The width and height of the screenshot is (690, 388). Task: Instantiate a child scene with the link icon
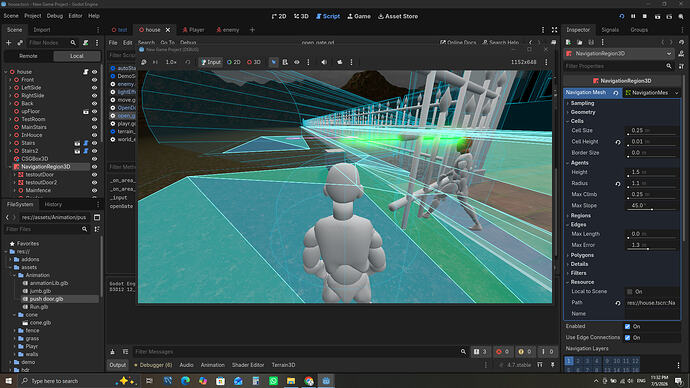(x=20, y=43)
